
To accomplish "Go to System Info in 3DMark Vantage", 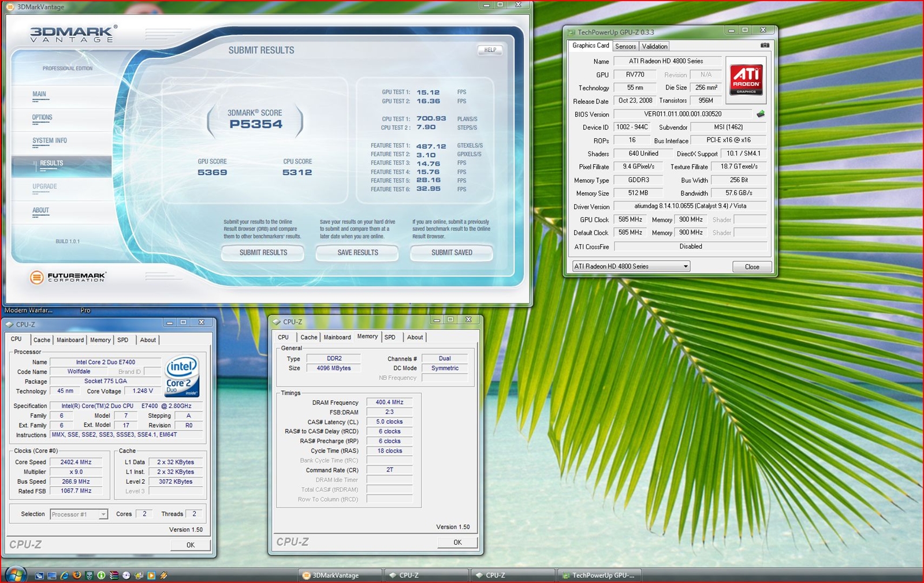I will [50, 140].
